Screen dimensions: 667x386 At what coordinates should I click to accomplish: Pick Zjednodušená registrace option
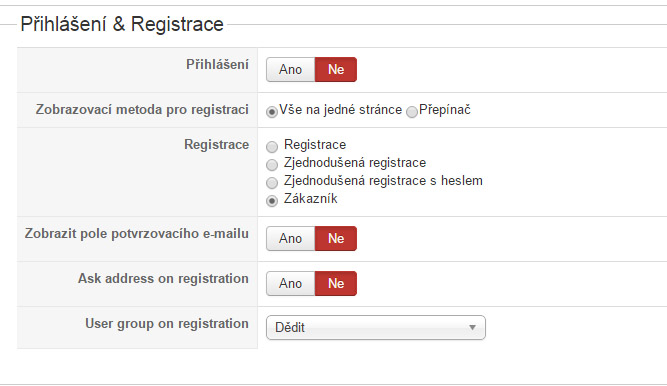272,165
